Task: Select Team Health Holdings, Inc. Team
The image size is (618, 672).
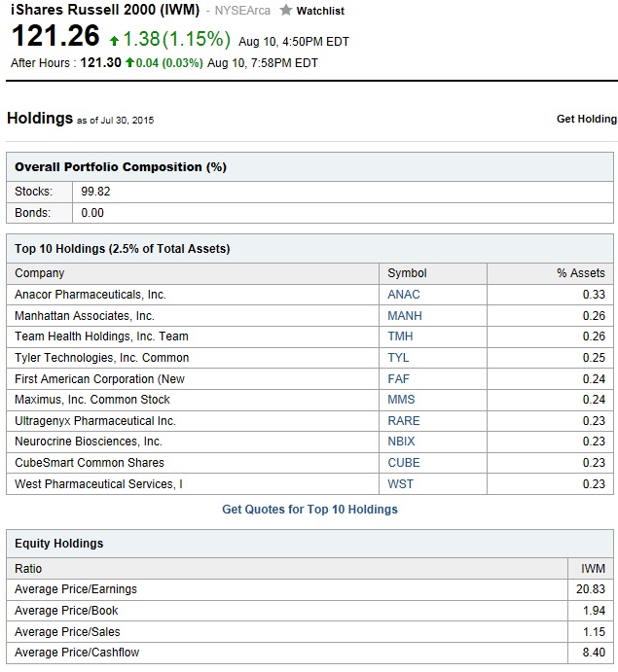Action: pyautogui.click(x=101, y=336)
